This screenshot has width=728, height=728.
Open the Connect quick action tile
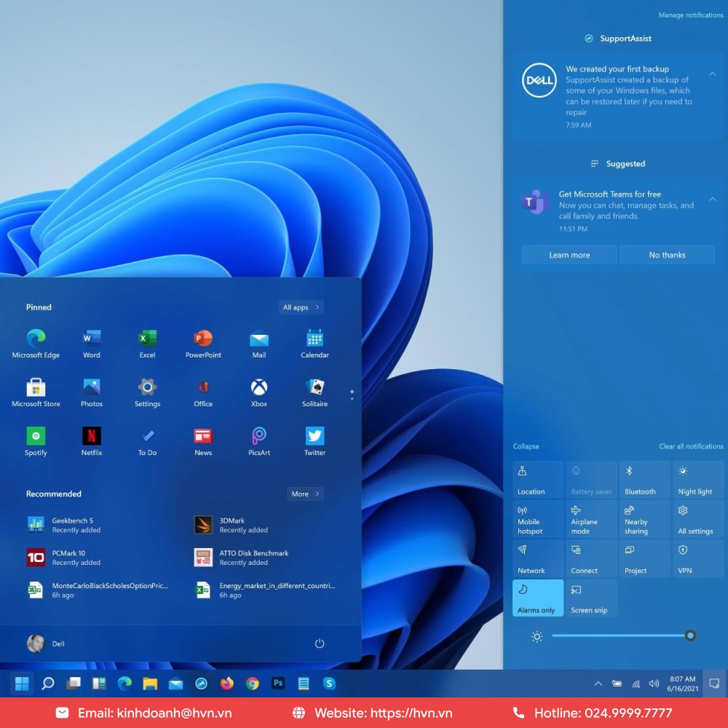click(x=591, y=559)
